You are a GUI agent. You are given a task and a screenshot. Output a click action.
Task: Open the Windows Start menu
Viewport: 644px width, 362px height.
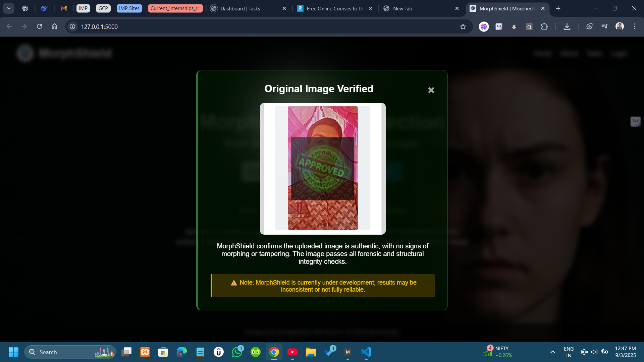13,352
